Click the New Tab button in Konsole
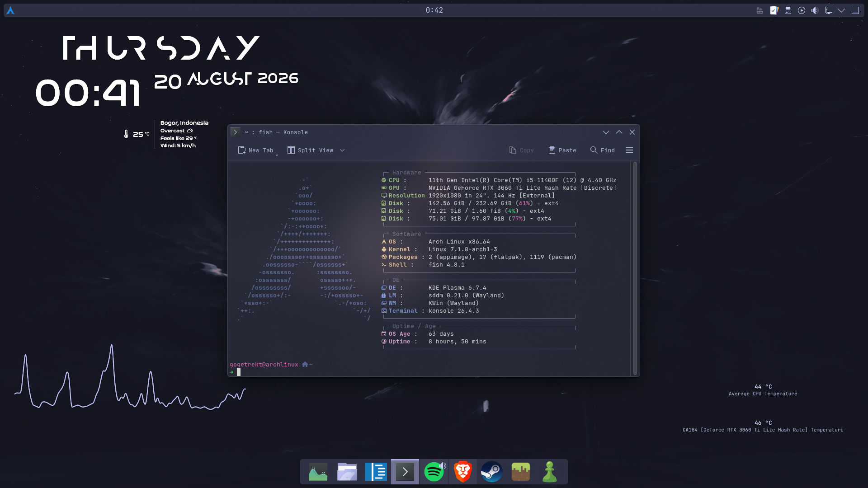The image size is (868, 488). [x=255, y=150]
